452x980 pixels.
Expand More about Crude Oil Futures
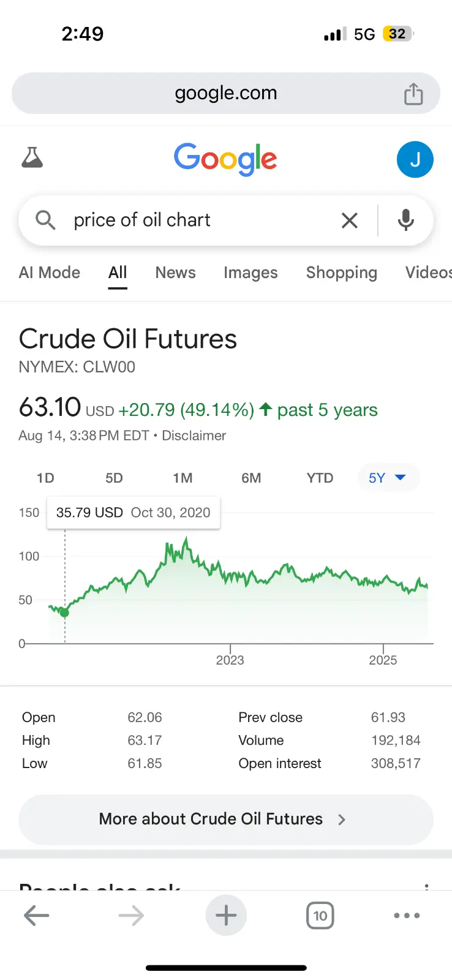226,820
